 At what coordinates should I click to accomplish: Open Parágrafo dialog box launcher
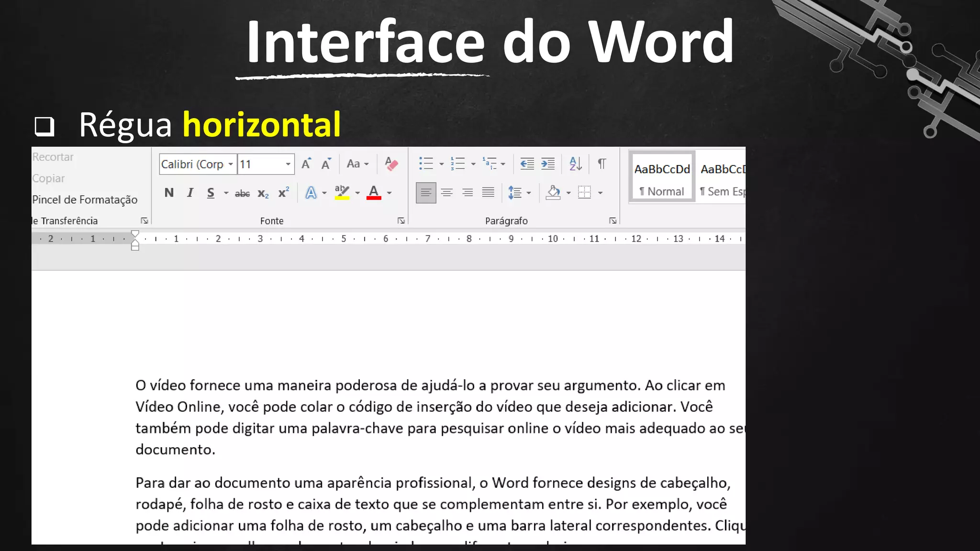point(612,221)
